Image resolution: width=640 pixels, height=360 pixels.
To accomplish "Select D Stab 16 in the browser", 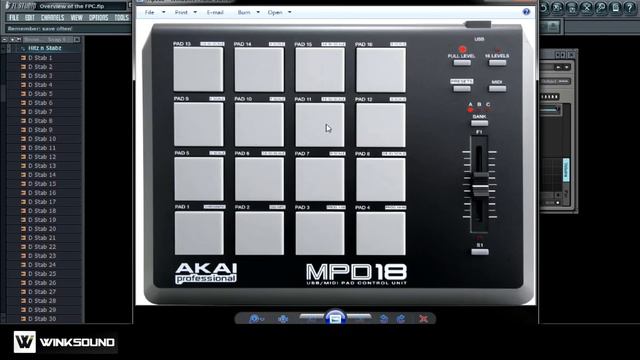I will coord(42,193).
